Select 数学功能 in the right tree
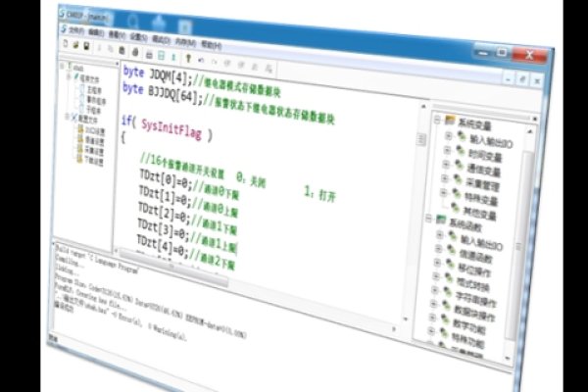Image resolution: width=588 pixels, height=392 pixels. click(468, 326)
